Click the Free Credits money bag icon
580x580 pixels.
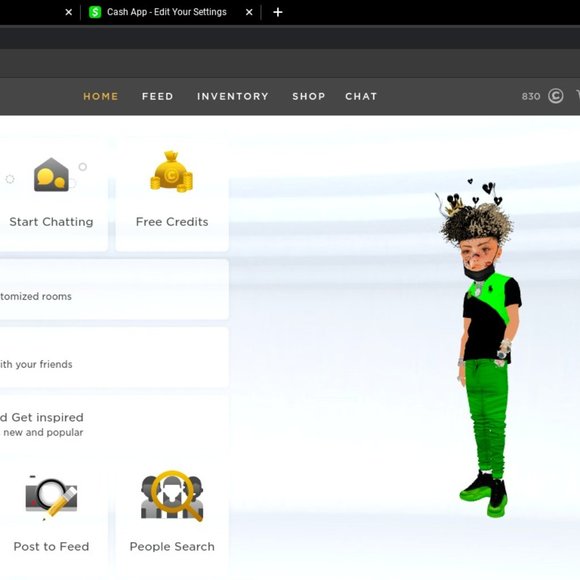coord(172,171)
